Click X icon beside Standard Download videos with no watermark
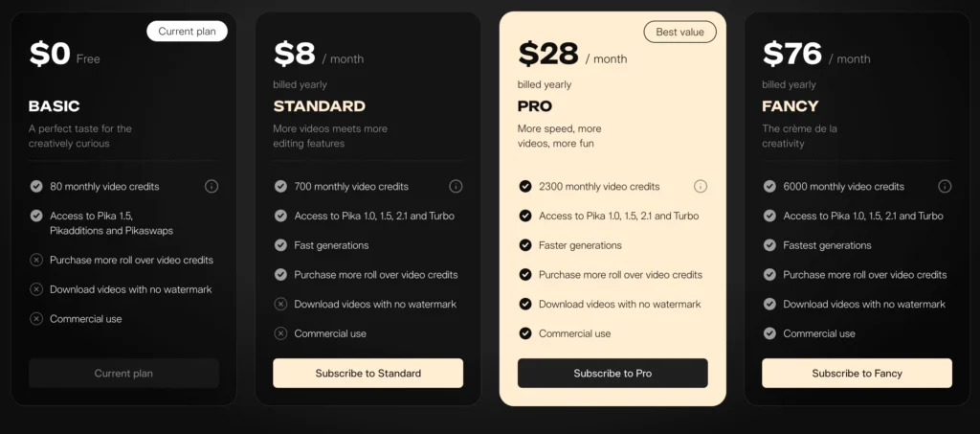 [x=280, y=304]
